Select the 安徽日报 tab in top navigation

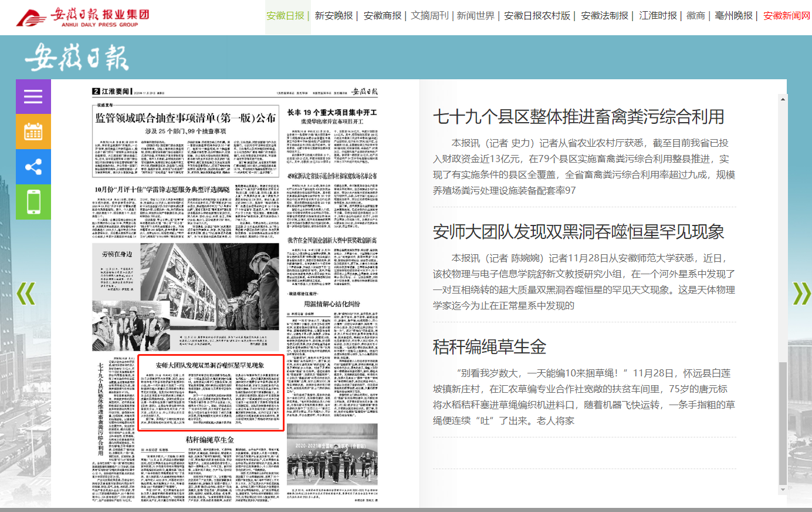tap(285, 16)
